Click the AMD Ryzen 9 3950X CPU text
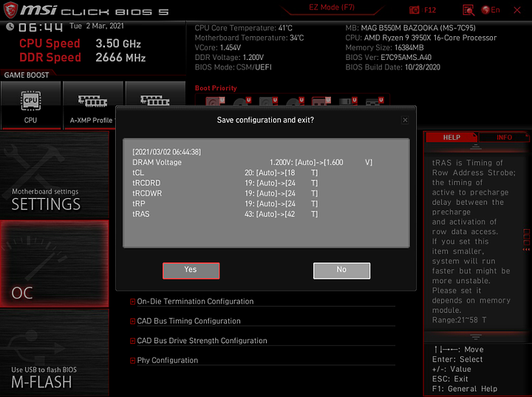The image size is (532, 397). [x=421, y=38]
